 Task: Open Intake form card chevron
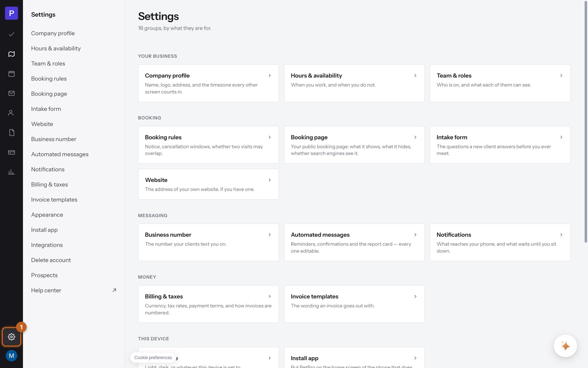561,137
